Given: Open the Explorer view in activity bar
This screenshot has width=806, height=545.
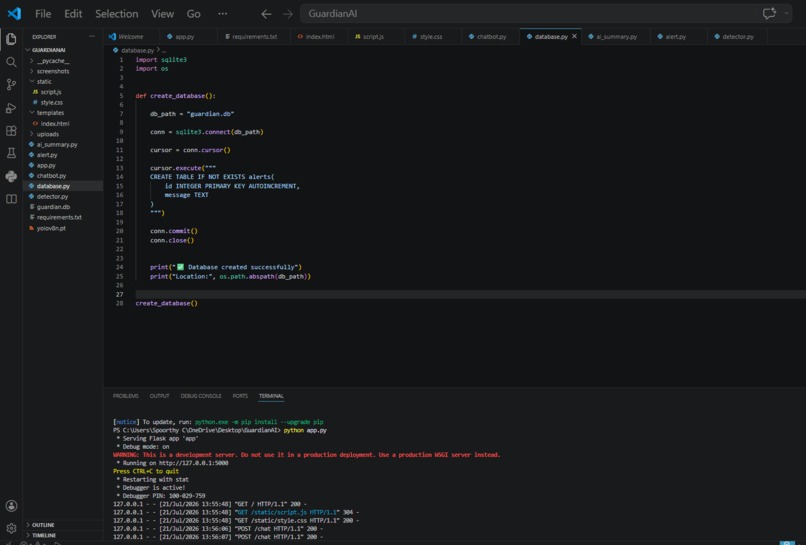Looking at the screenshot, I should pos(11,39).
